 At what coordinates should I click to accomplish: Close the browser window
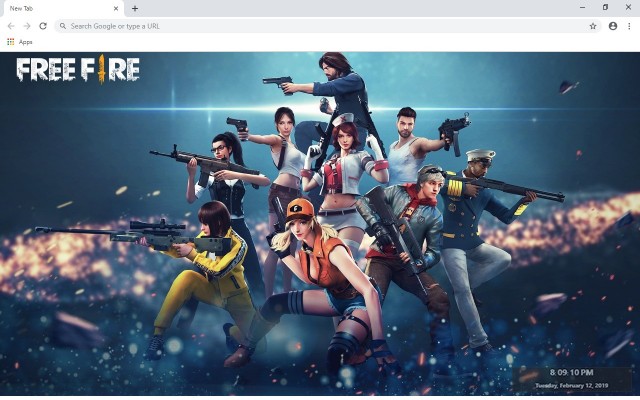tap(628, 7)
